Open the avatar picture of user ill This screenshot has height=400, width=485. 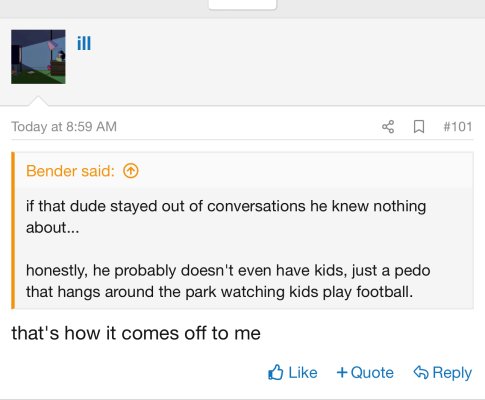pos(38,57)
